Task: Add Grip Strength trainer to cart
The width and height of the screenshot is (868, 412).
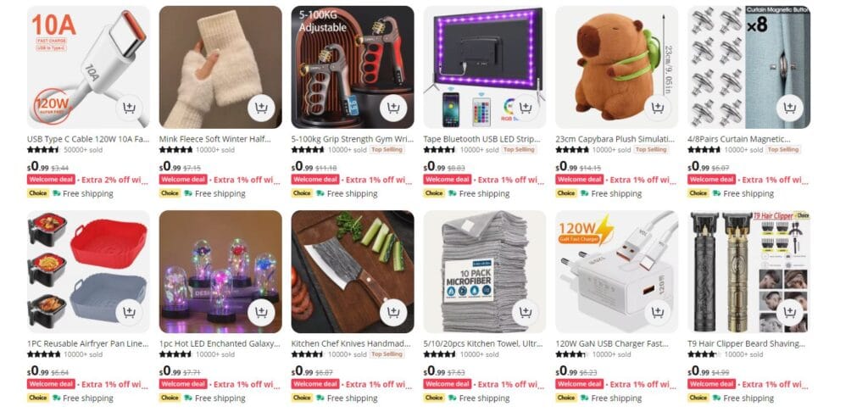Action: click(393, 108)
